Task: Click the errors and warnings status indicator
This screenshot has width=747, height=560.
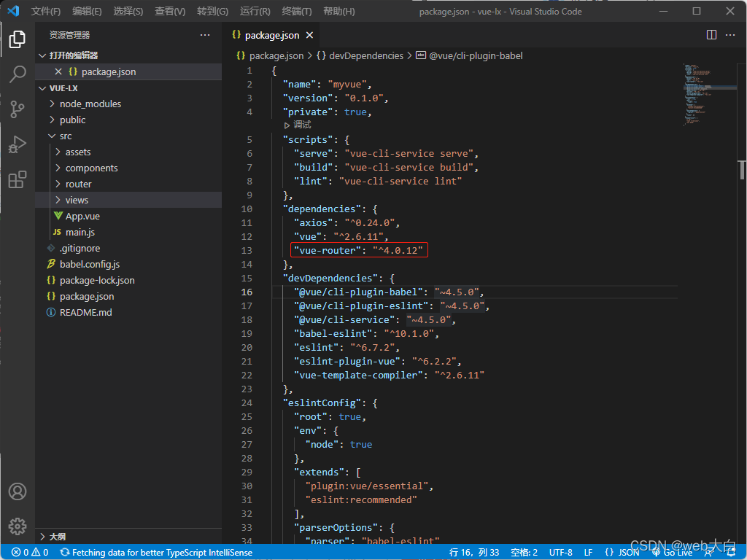Action: [x=29, y=553]
